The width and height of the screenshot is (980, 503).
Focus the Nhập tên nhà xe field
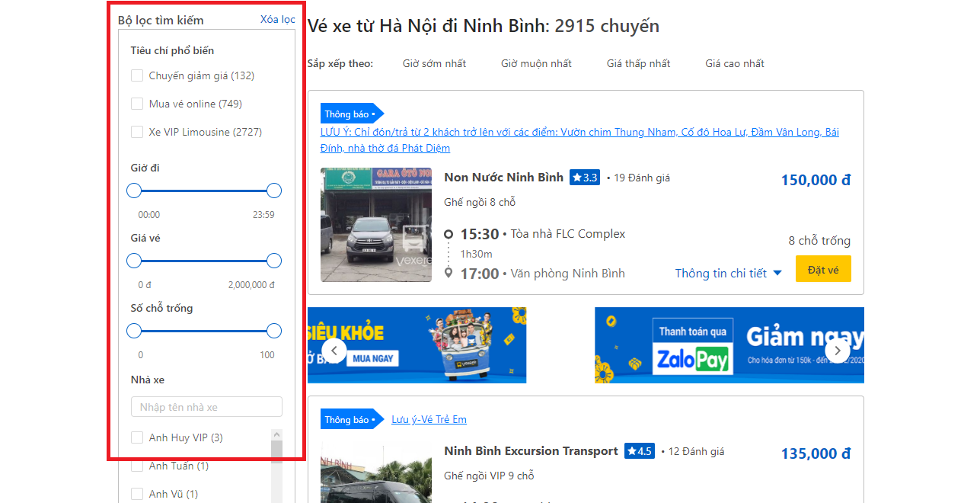click(x=206, y=407)
